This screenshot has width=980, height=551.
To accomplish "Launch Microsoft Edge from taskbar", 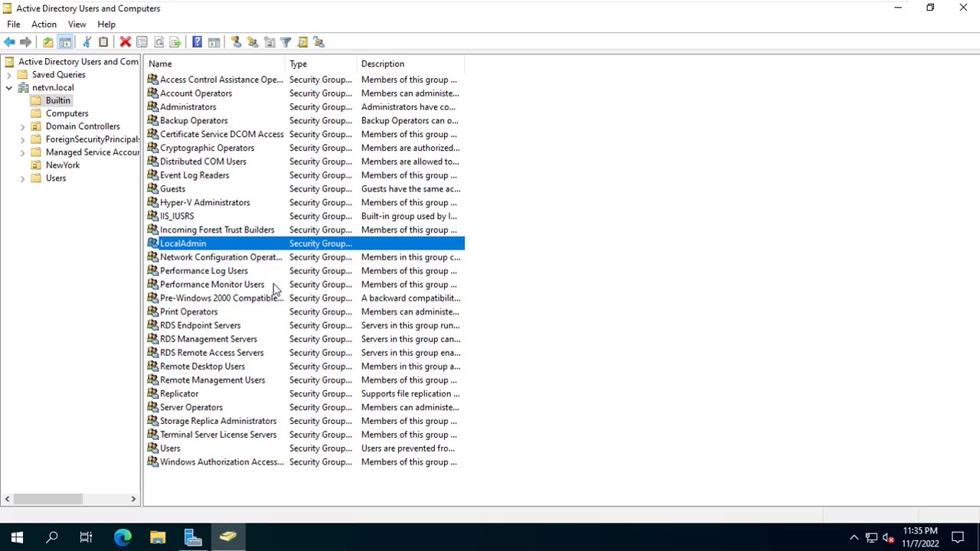I will [122, 537].
